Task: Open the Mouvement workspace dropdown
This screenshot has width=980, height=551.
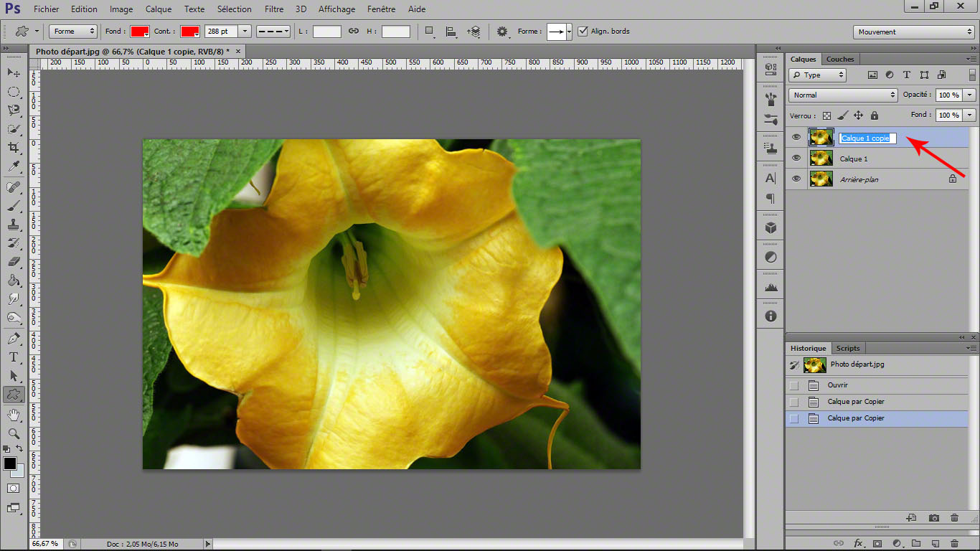Action: [x=914, y=32]
